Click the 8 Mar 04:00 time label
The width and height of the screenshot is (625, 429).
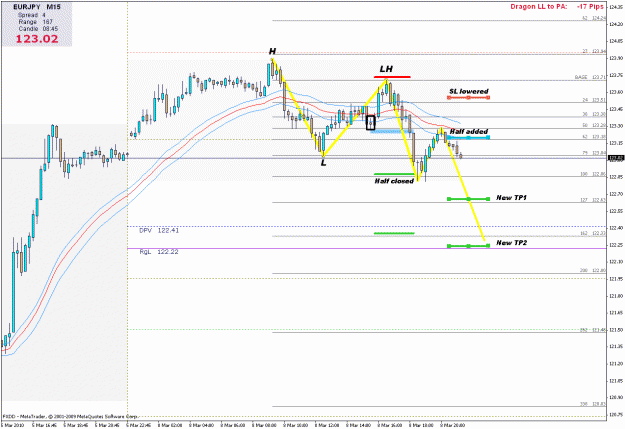coord(201,425)
